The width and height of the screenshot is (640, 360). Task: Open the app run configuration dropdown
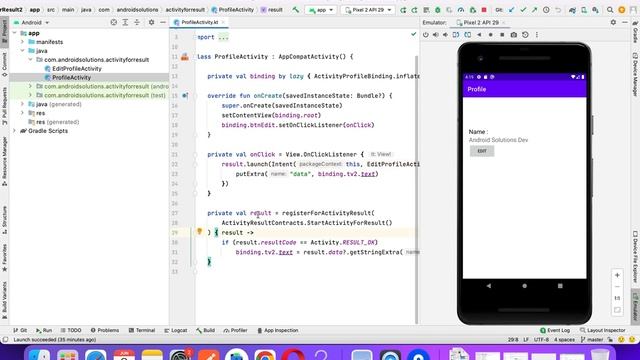click(321, 10)
